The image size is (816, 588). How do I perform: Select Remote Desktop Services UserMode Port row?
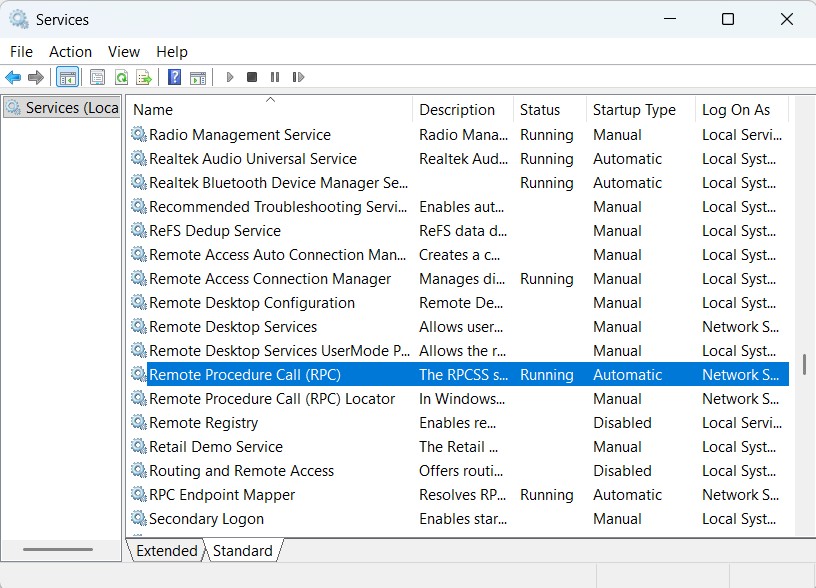coord(459,350)
